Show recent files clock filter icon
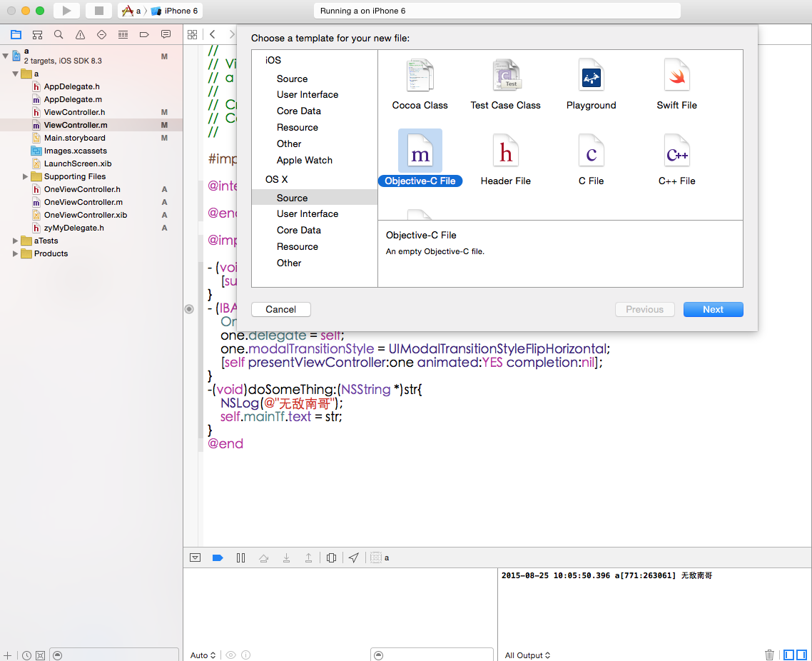The image size is (812, 661). 27,655
